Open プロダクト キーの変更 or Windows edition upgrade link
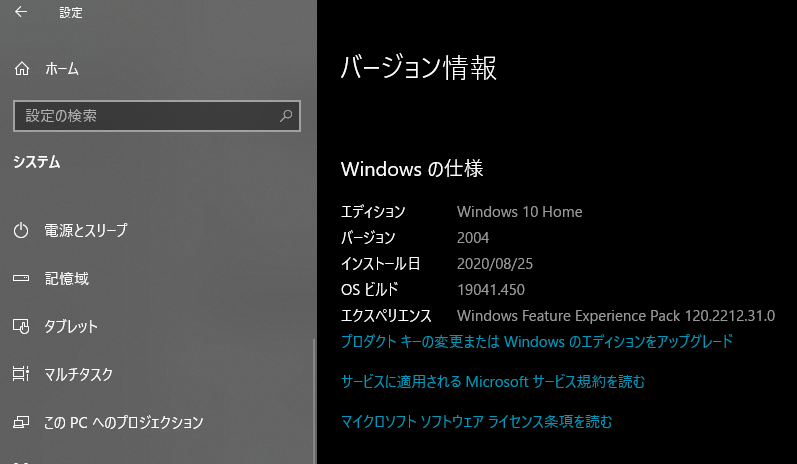This screenshot has height=464, width=797. click(537, 341)
